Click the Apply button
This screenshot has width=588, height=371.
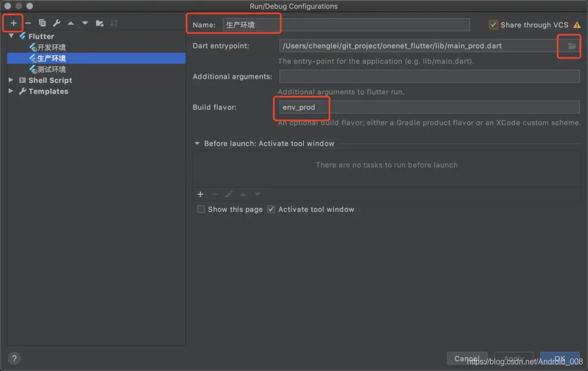(x=514, y=359)
